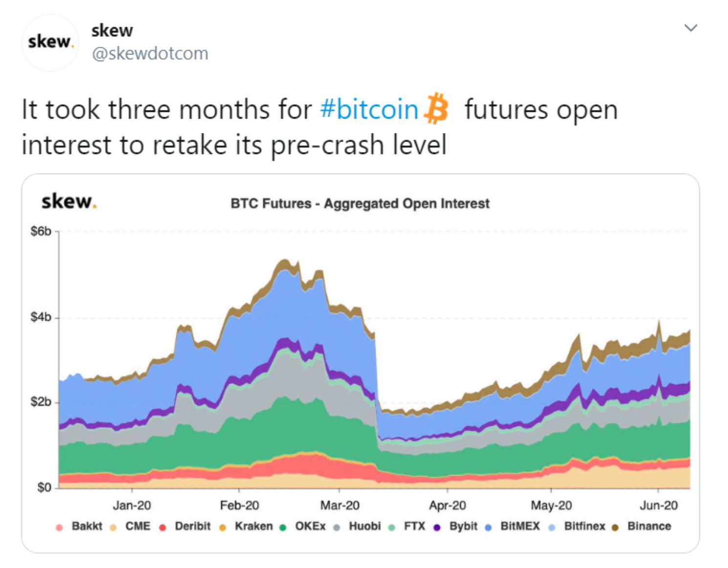The height and width of the screenshot is (568, 728).
Task: Click the FTX legend marker
Action: (x=392, y=527)
